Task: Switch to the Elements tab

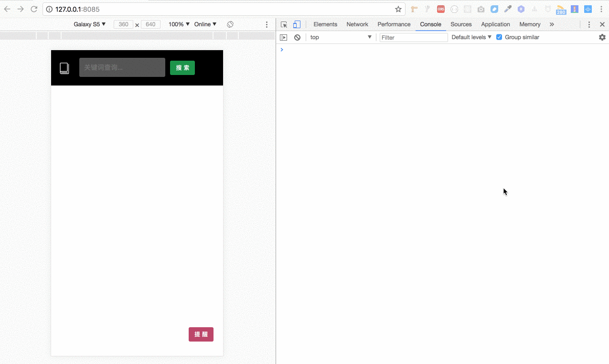Action: pos(325,24)
